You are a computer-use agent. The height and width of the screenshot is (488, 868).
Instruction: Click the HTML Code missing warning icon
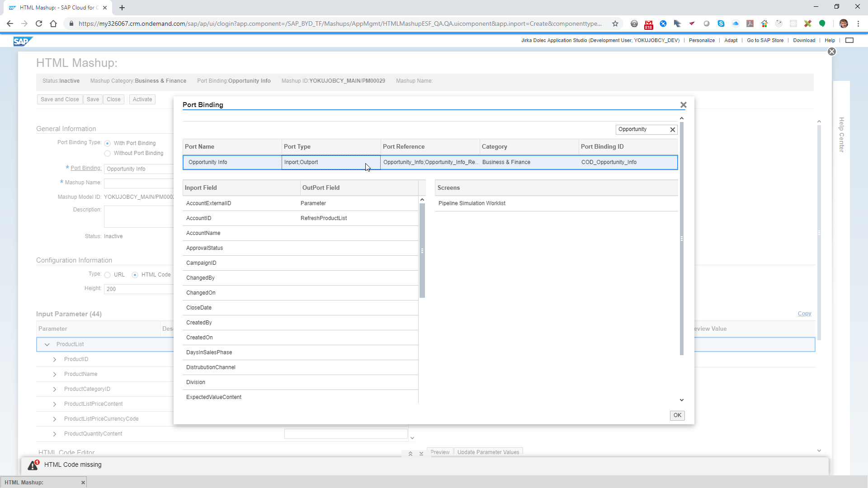(33, 465)
